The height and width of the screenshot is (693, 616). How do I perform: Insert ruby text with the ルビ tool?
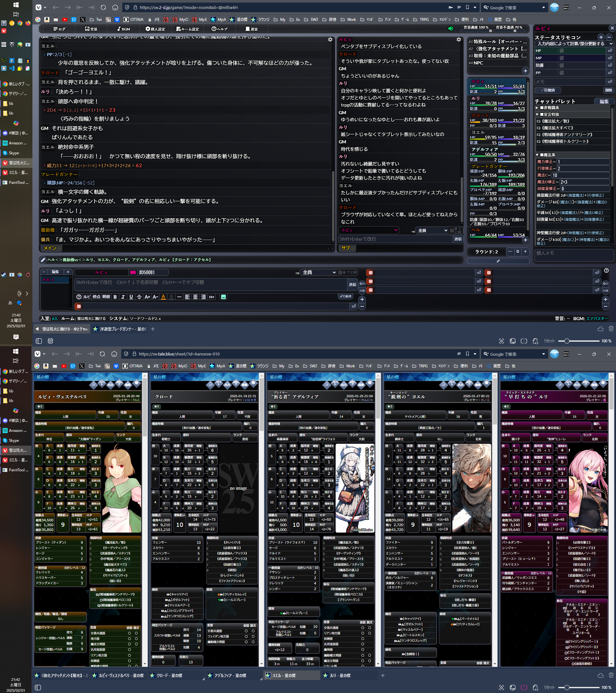[x=87, y=297]
